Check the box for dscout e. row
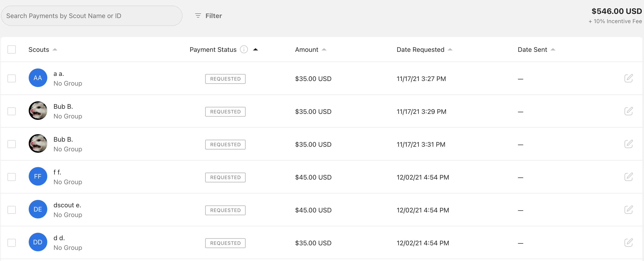The width and height of the screenshot is (644, 261). point(12,210)
